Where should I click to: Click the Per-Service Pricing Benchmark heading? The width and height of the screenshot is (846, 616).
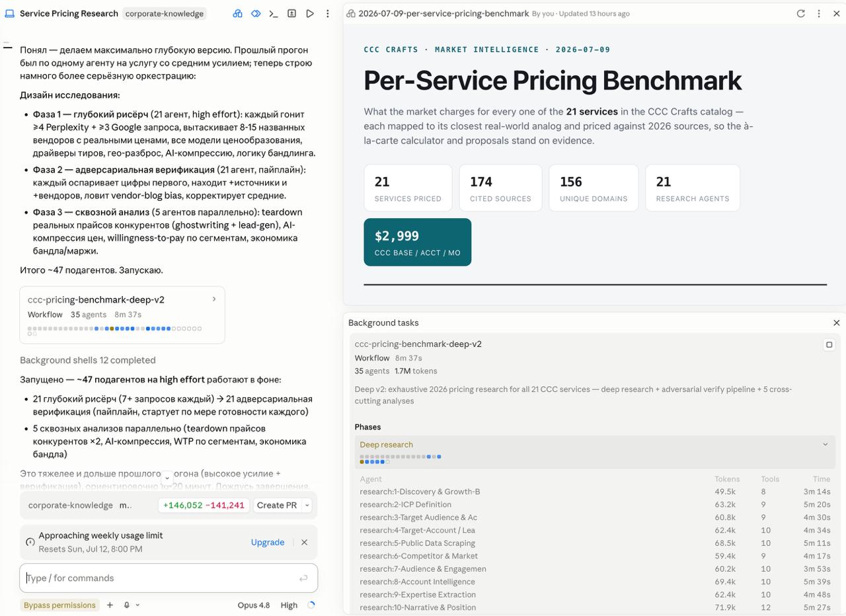click(x=553, y=81)
